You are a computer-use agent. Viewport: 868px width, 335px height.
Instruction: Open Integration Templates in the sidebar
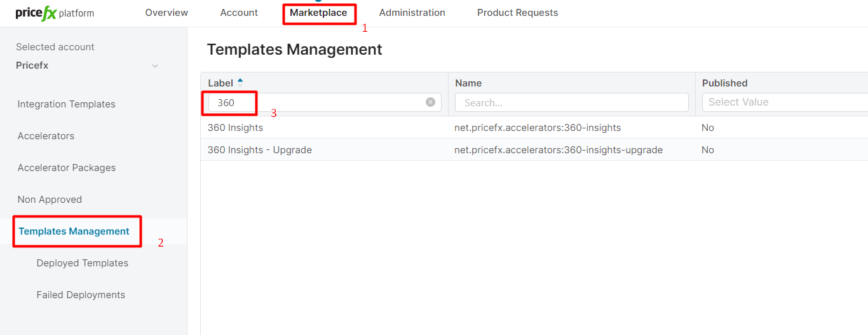point(67,104)
